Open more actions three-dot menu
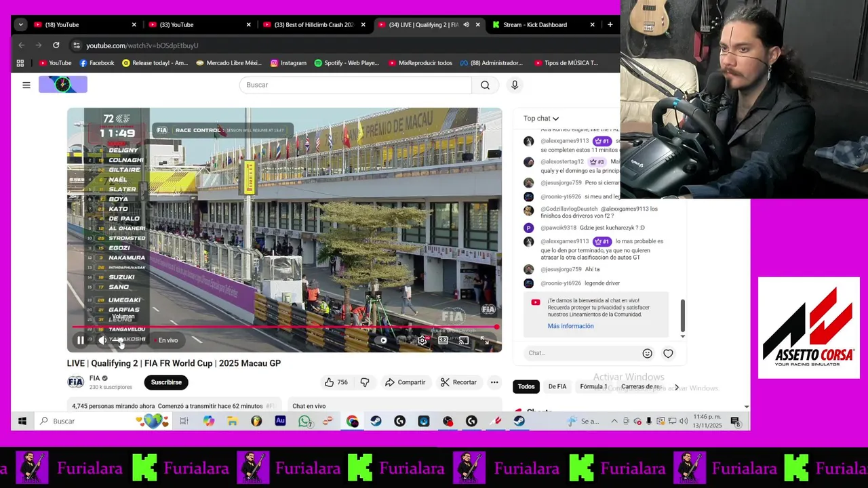The height and width of the screenshot is (488, 868). tap(494, 382)
